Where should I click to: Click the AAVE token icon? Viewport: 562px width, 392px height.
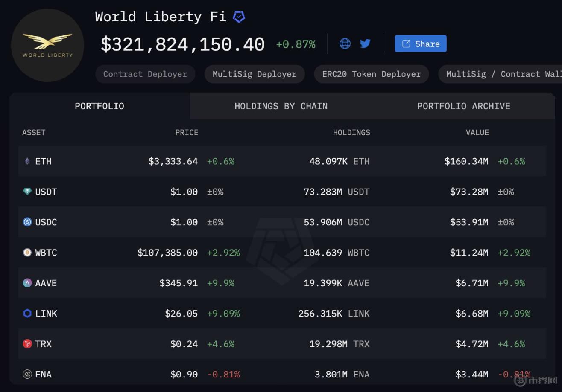tap(27, 283)
